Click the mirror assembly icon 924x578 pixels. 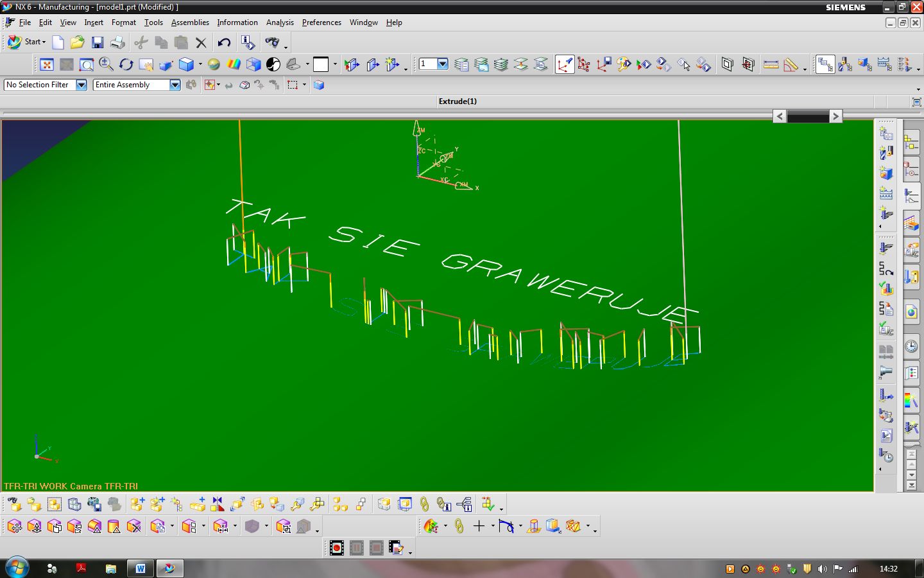(218, 505)
